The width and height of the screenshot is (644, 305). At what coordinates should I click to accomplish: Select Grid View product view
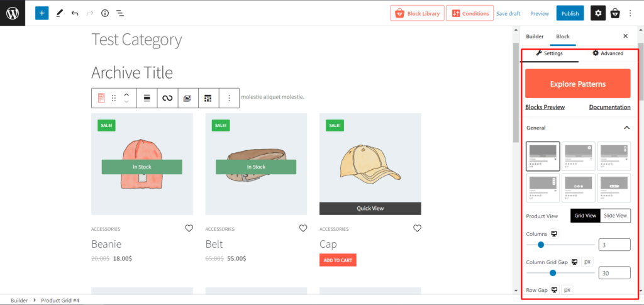tap(586, 216)
